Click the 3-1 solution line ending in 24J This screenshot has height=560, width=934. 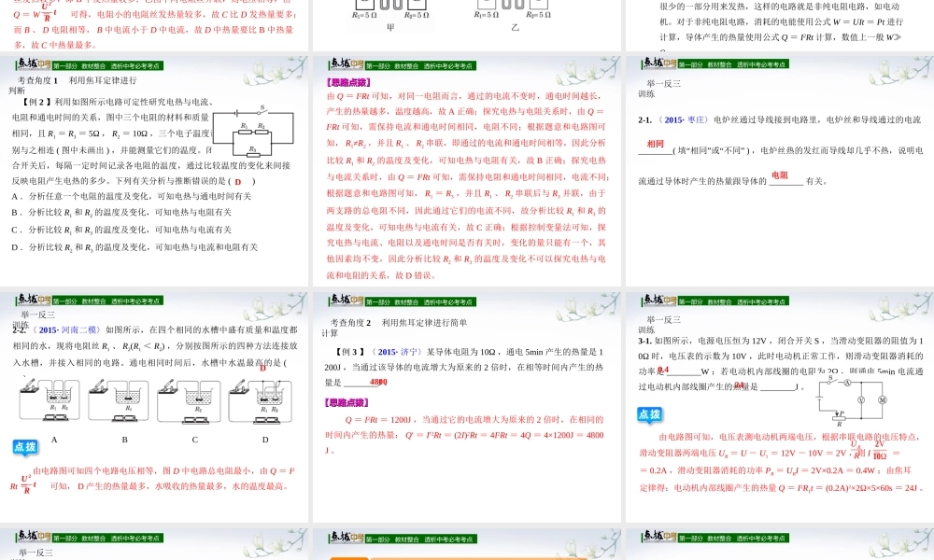(x=780, y=488)
